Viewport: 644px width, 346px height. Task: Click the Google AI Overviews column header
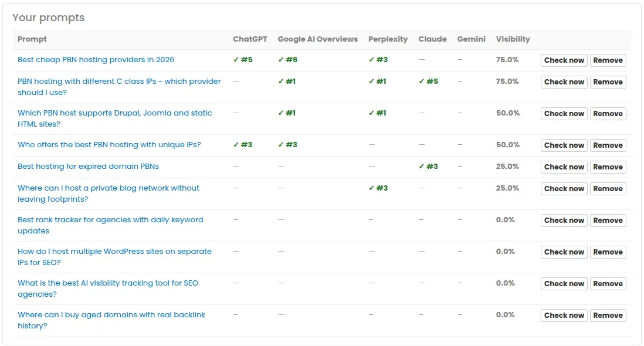[x=317, y=39]
